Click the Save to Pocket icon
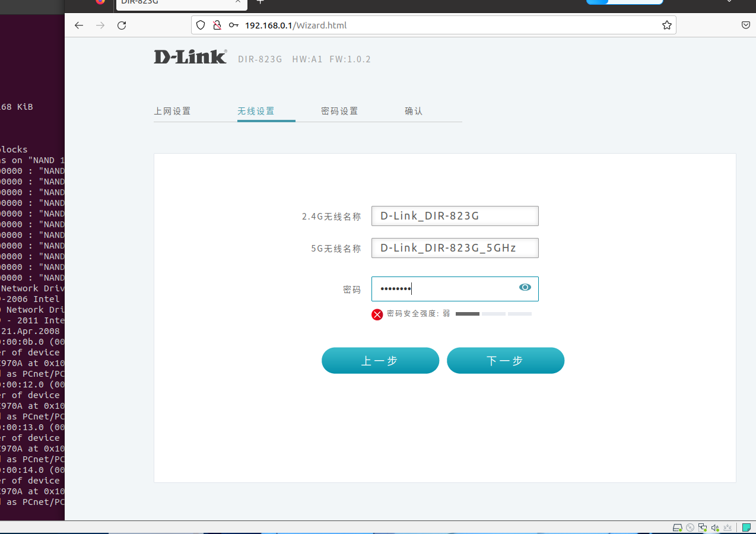Screen dimensions: 756x534 tap(747, 26)
